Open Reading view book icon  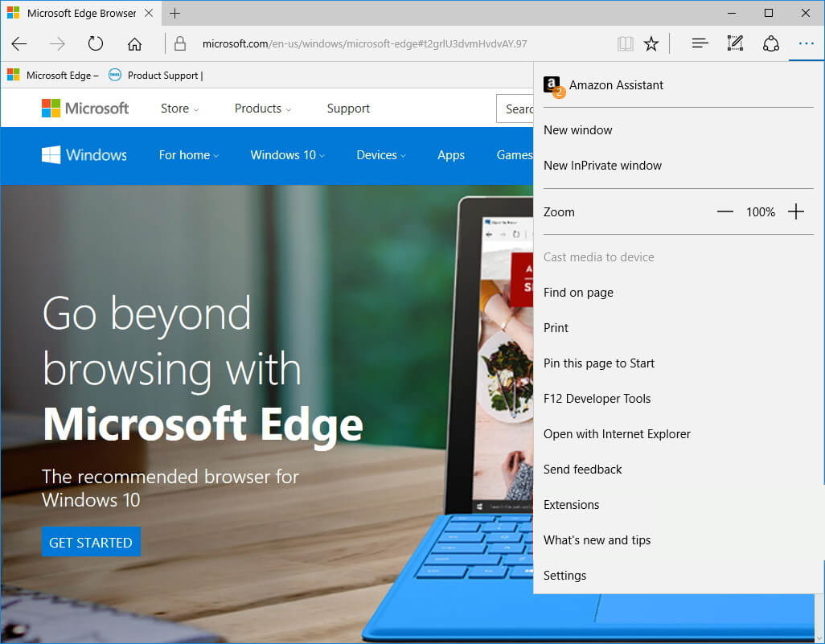tap(625, 43)
